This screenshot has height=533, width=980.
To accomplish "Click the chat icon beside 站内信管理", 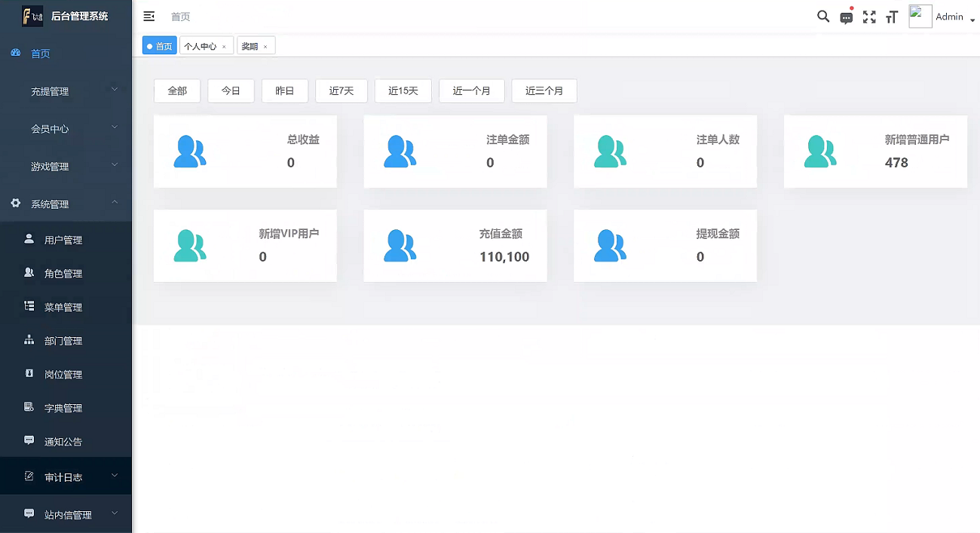I will pyautogui.click(x=29, y=513).
